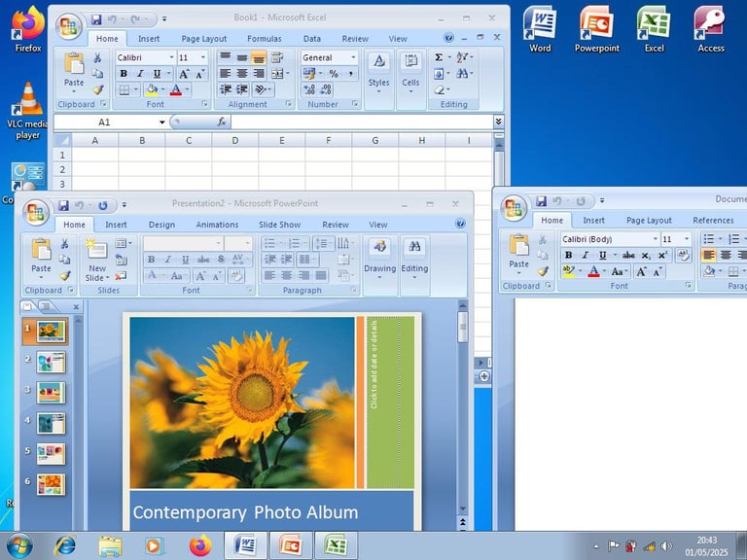The image size is (747, 560).
Task: Click Excel Help question mark button
Action: pyautogui.click(x=448, y=37)
